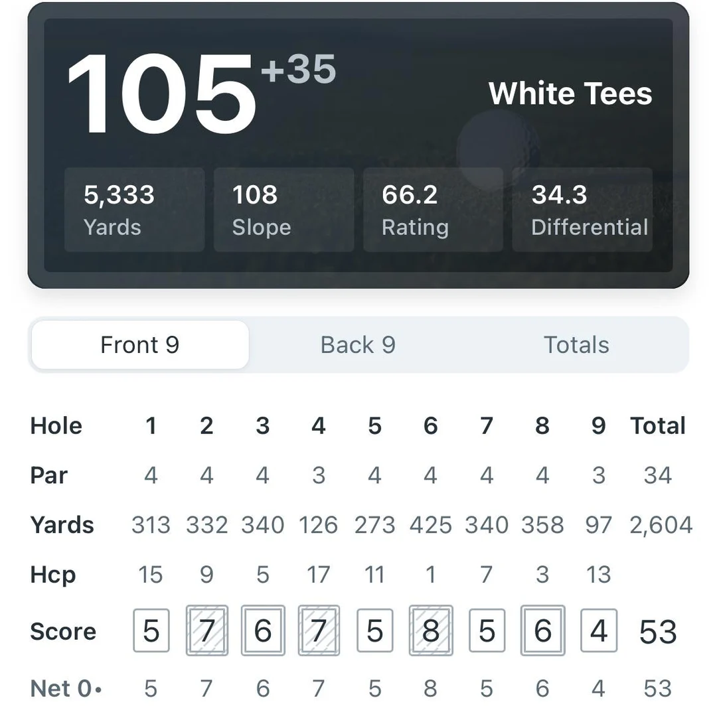Screen dimensions: 717x728
Task: Tap the hole 4 score box
Action: [319, 631]
